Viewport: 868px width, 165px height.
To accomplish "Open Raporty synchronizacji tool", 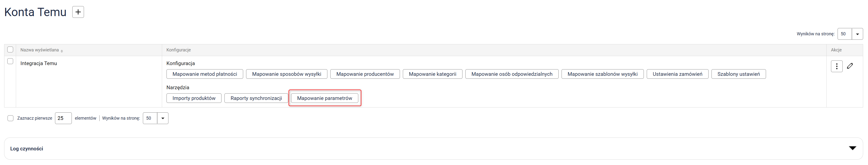I will (x=256, y=98).
